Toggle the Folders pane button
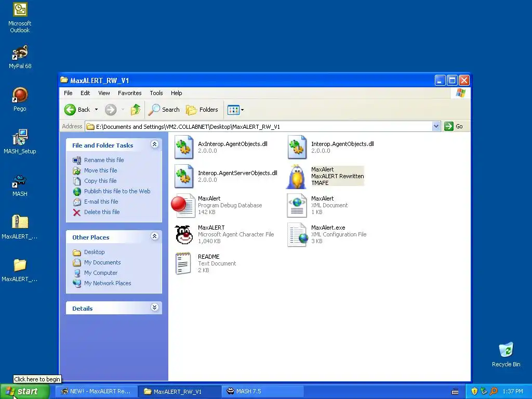 [202, 110]
